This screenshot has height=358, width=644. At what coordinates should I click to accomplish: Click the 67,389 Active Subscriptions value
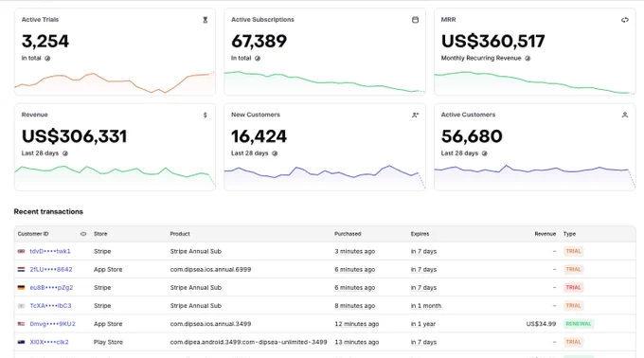259,42
